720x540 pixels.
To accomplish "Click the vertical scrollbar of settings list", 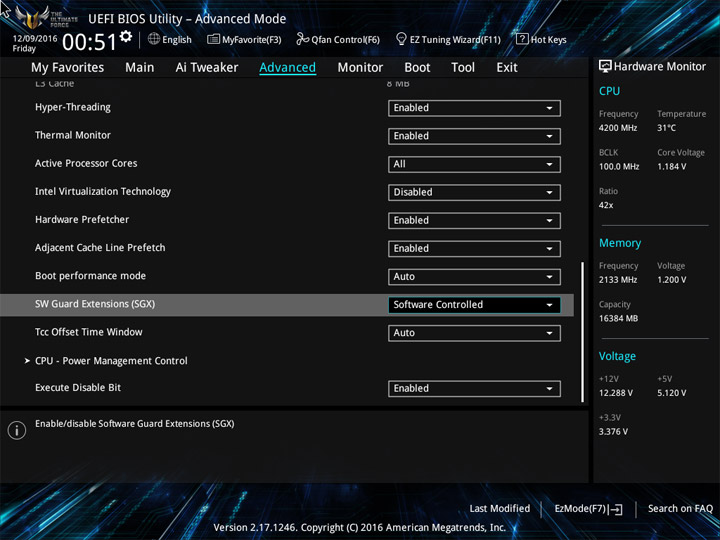I will pyautogui.click(x=583, y=332).
